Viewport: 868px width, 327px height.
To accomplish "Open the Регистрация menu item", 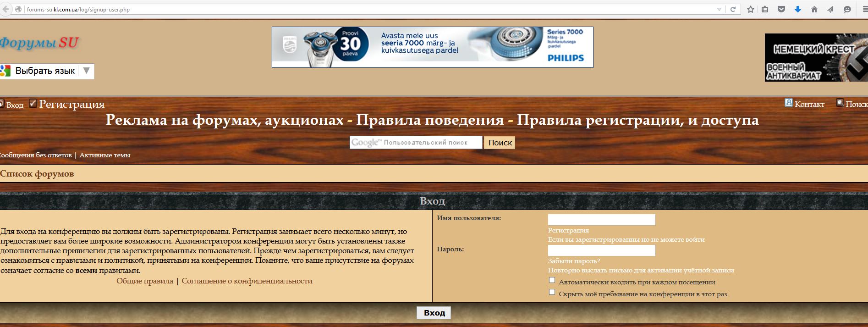I will (71, 104).
